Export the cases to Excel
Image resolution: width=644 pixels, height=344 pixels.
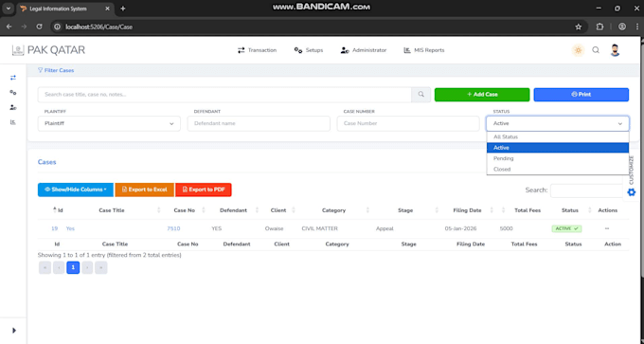(145, 190)
